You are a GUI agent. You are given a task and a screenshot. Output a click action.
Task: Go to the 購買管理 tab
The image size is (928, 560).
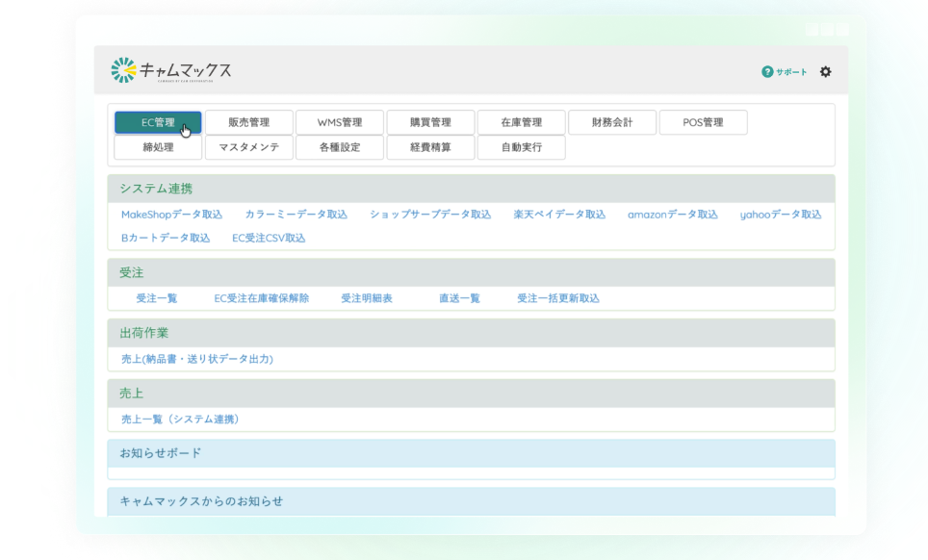(431, 122)
